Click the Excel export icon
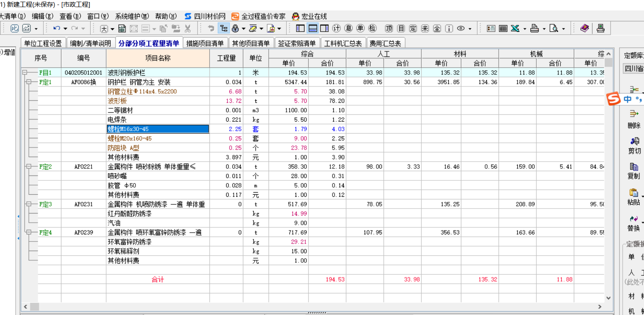644x315 pixels. (x=515, y=28)
